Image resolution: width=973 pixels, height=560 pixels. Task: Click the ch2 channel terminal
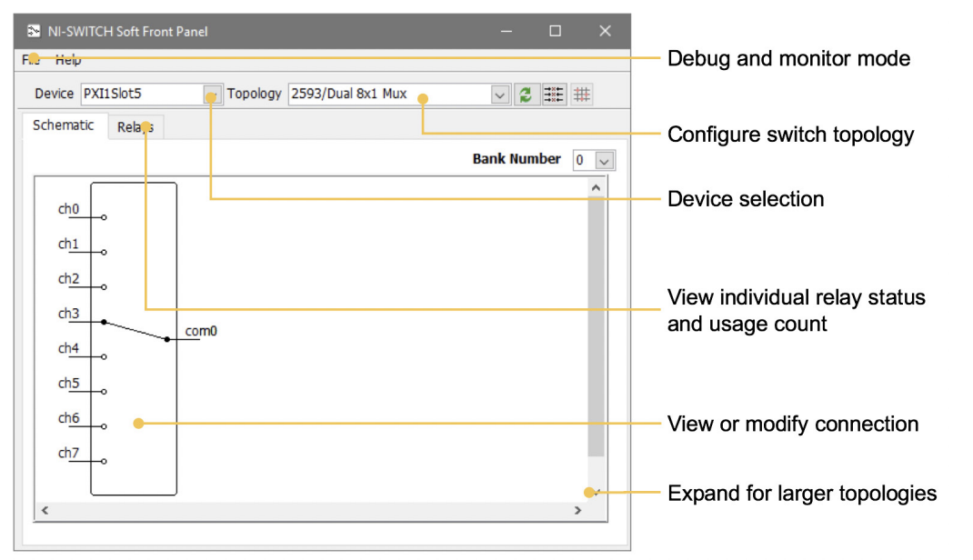104,286
